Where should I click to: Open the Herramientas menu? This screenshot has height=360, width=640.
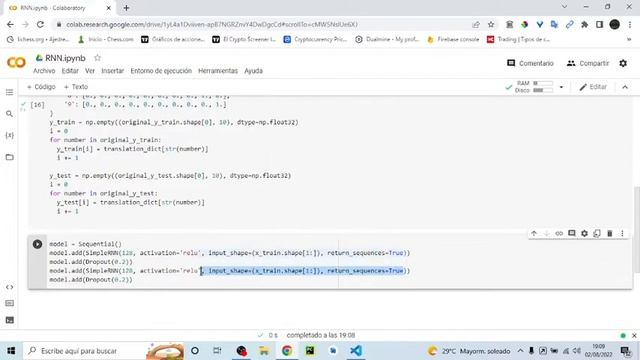tap(218, 71)
